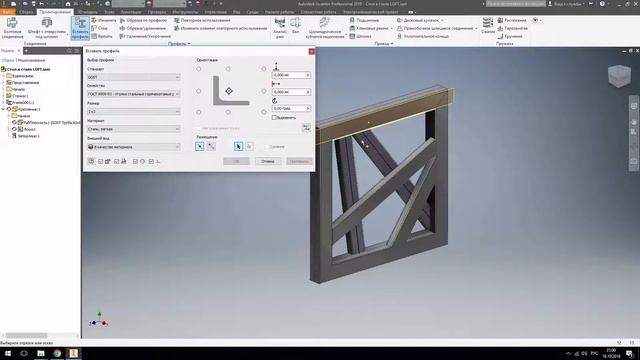Open the Family (Семейство) dropdown
The image size is (640, 360).
click(x=133, y=94)
